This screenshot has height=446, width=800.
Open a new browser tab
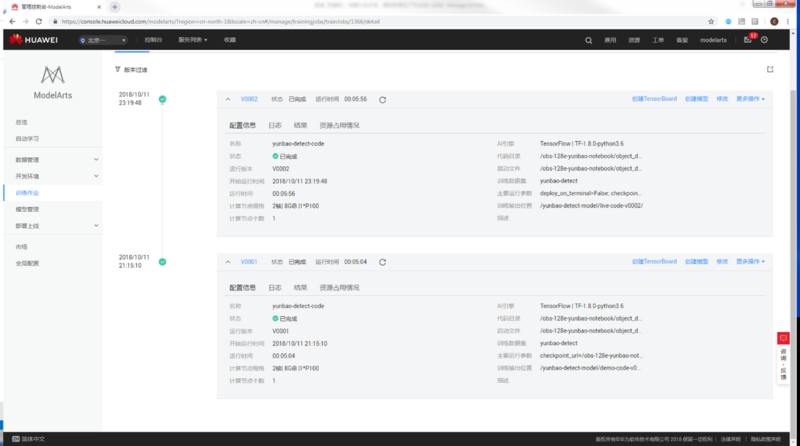(x=115, y=7)
